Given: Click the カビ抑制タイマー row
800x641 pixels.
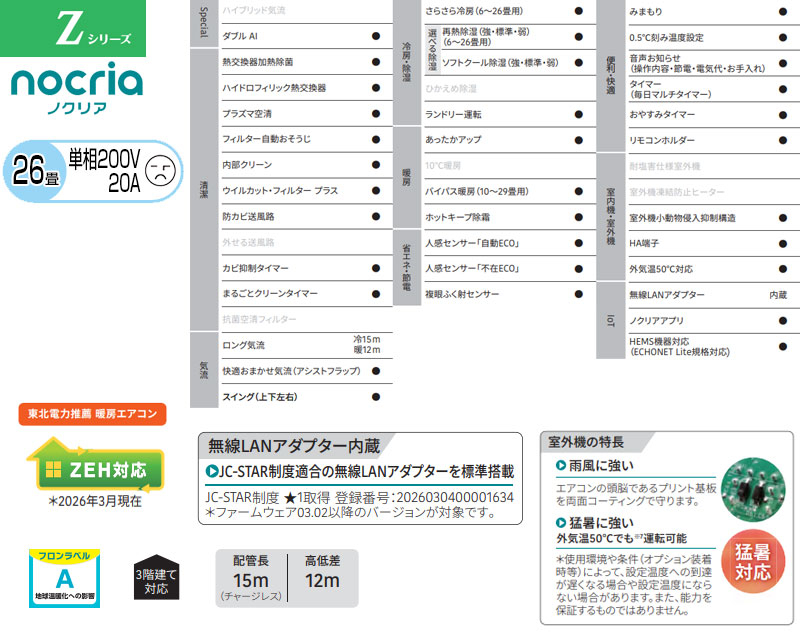Looking at the screenshot, I should [307, 268].
